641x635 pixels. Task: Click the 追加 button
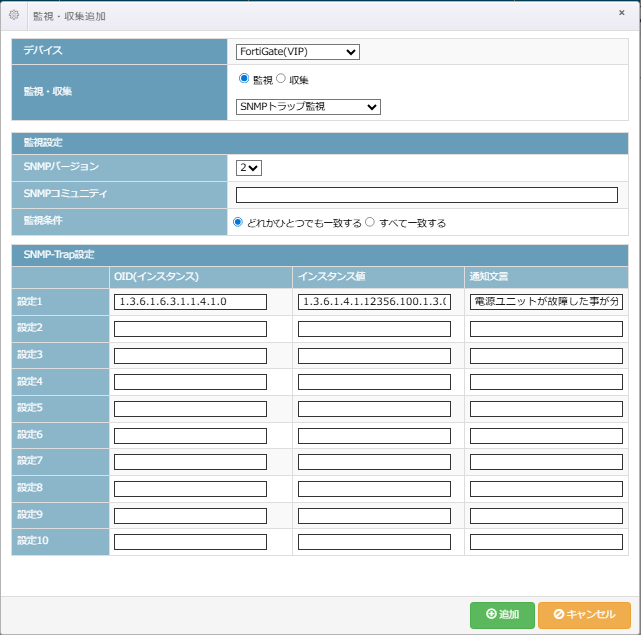pyautogui.click(x=501, y=614)
